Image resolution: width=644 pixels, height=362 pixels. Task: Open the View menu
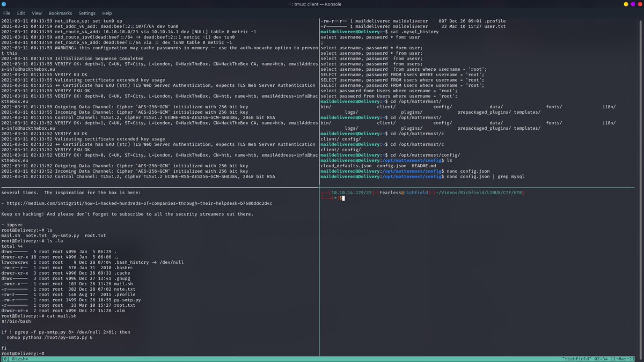pos(36,13)
